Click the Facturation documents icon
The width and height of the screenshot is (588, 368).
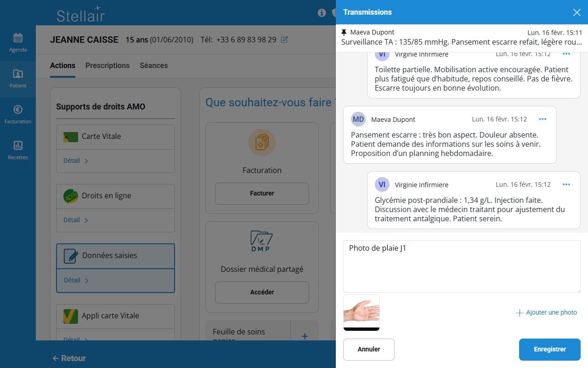point(262,142)
